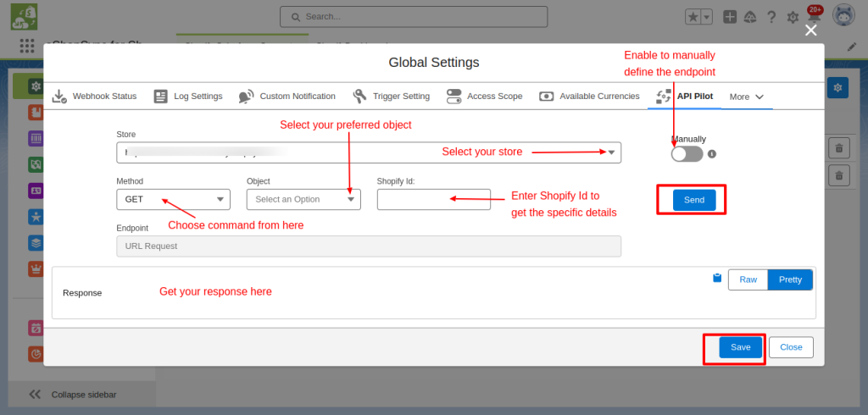Click the pink calendar sidebar icon
Screen dimensions: 868x415
[36, 328]
